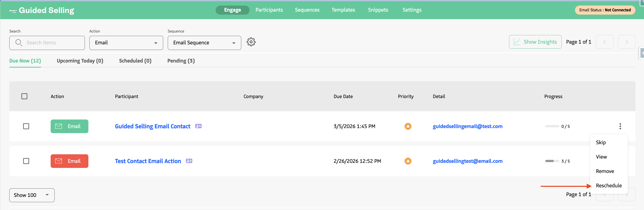Choose Reschedule from the context menu

(609, 186)
